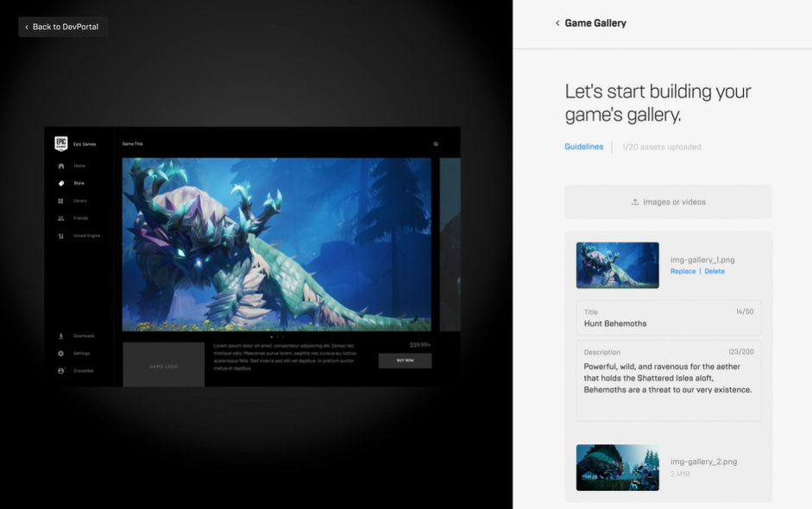Click the Settings label in preview sidebar
This screenshot has height=509, width=812.
pos(82,354)
